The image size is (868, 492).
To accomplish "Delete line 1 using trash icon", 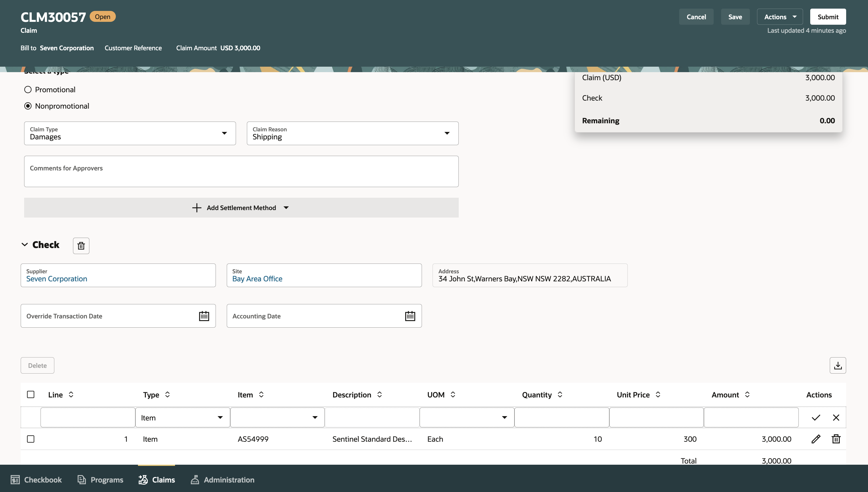I will (x=836, y=439).
